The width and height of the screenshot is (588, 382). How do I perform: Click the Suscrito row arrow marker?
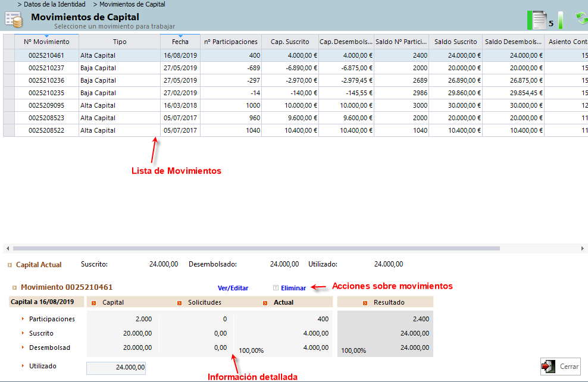click(x=23, y=333)
